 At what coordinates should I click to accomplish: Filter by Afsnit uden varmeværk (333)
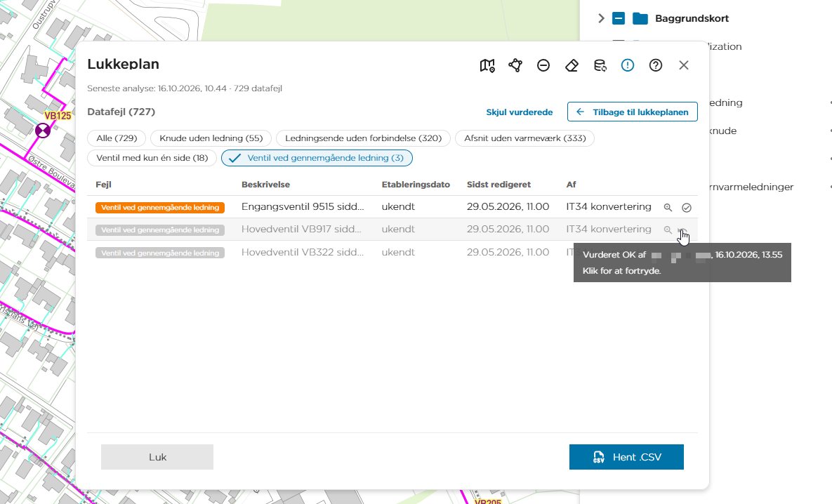click(x=525, y=138)
